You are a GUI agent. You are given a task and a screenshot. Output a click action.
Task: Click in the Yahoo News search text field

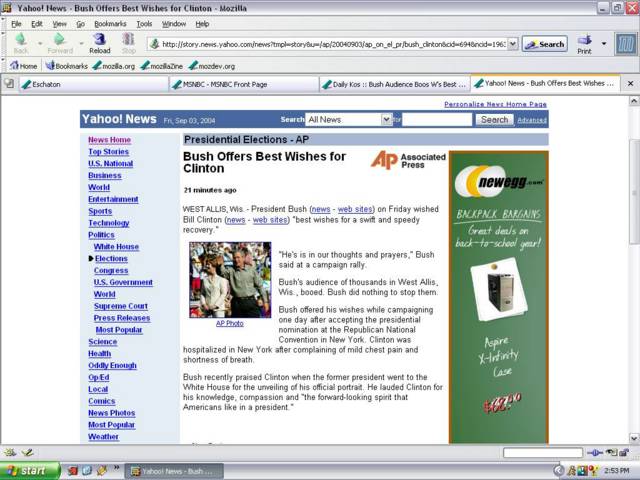coord(437,120)
